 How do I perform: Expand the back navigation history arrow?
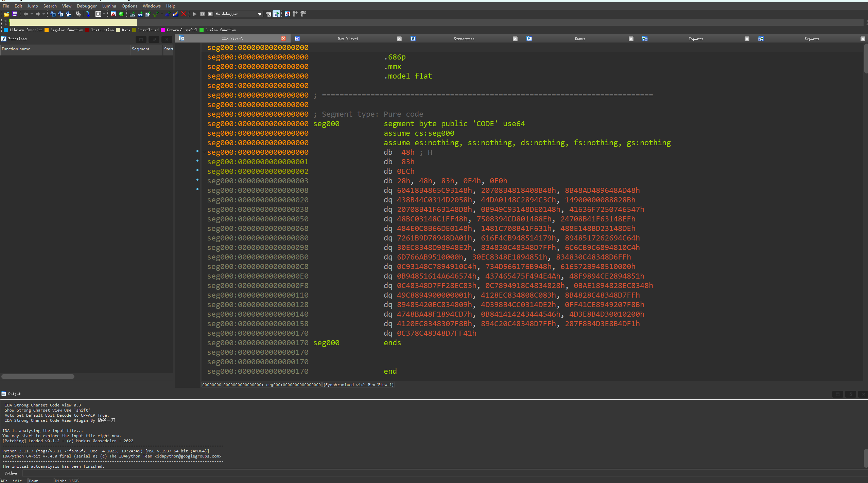(x=32, y=14)
